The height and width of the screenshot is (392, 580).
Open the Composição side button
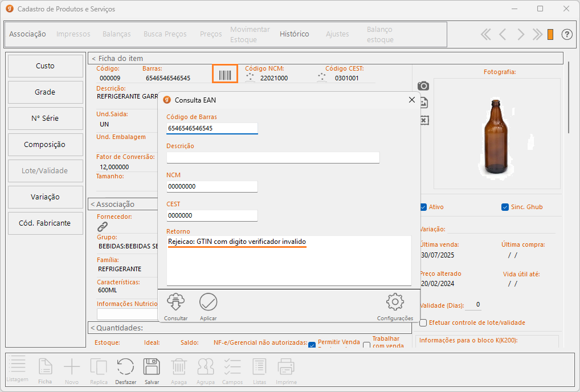pos(45,145)
